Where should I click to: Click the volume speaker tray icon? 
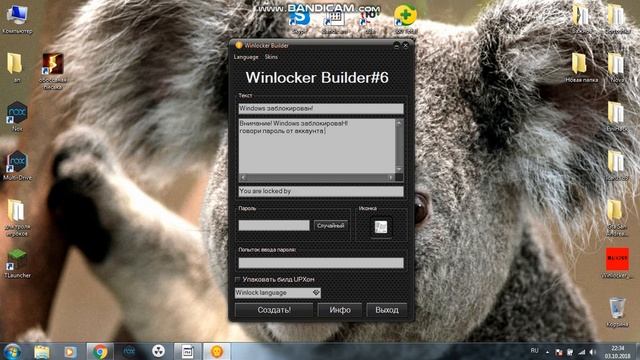click(593, 351)
